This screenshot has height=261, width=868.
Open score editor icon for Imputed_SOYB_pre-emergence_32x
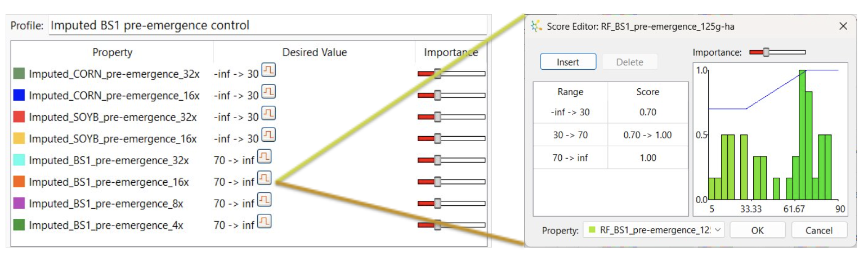(x=269, y=115)
